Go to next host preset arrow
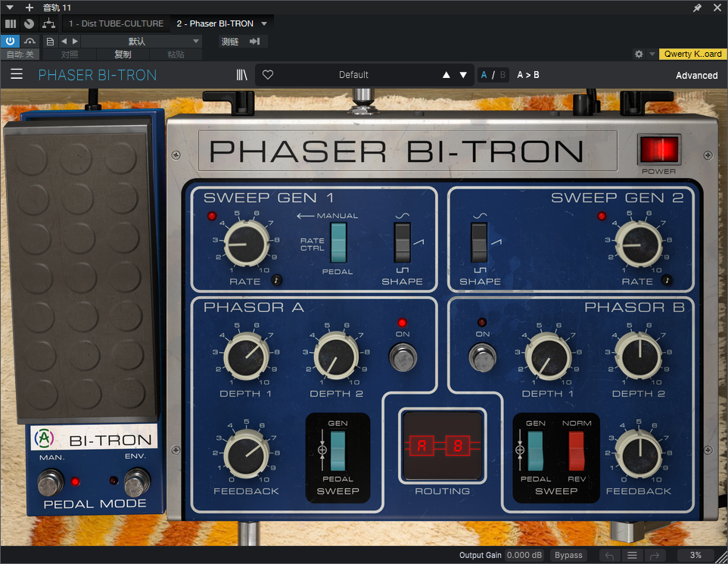728x564 pixels. point(75,42)
